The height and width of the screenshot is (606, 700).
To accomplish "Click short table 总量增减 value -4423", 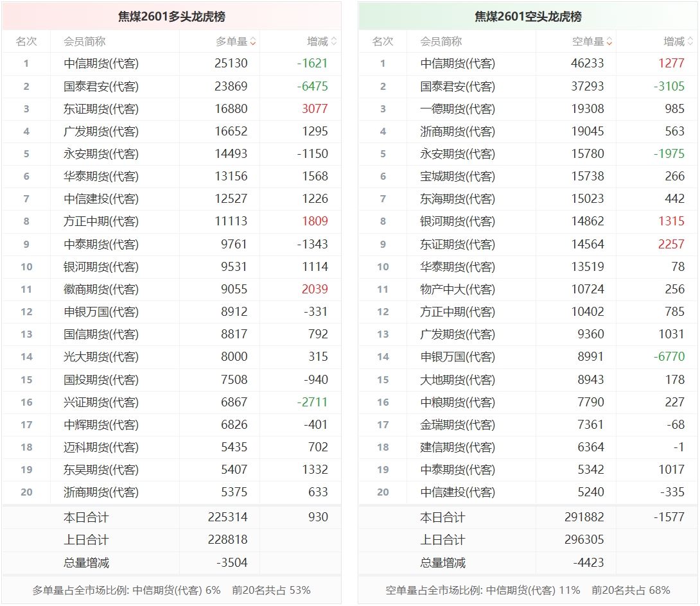I will pos(588,563).
